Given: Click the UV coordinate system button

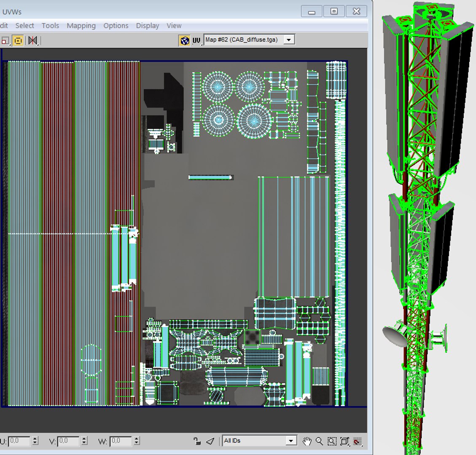Looking at the screenshot, I should tap(197, 40).
